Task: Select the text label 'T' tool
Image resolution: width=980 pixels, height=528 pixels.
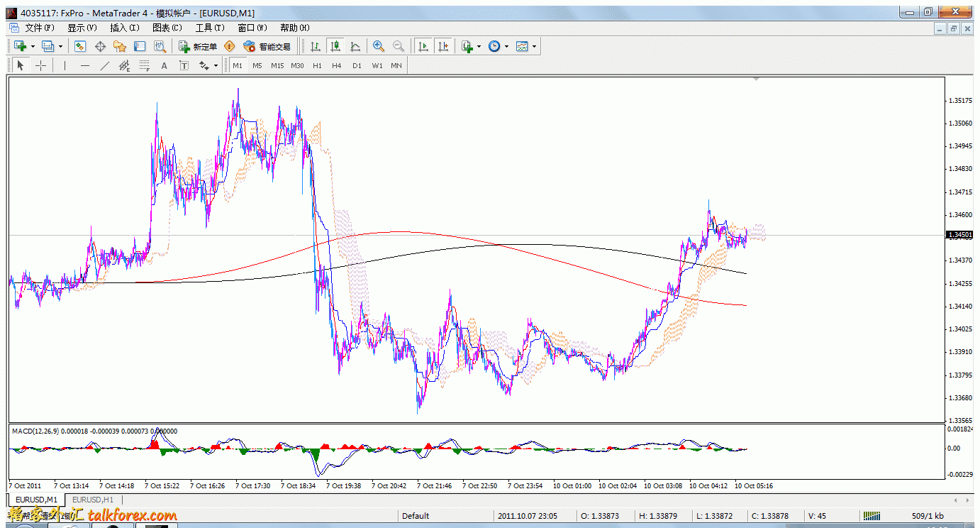Action: [184, 65]
